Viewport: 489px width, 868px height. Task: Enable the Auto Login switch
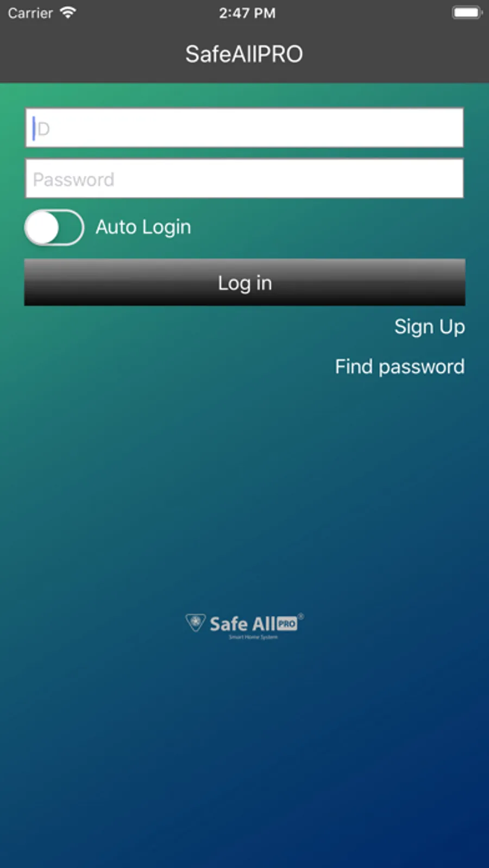[54, 228]
